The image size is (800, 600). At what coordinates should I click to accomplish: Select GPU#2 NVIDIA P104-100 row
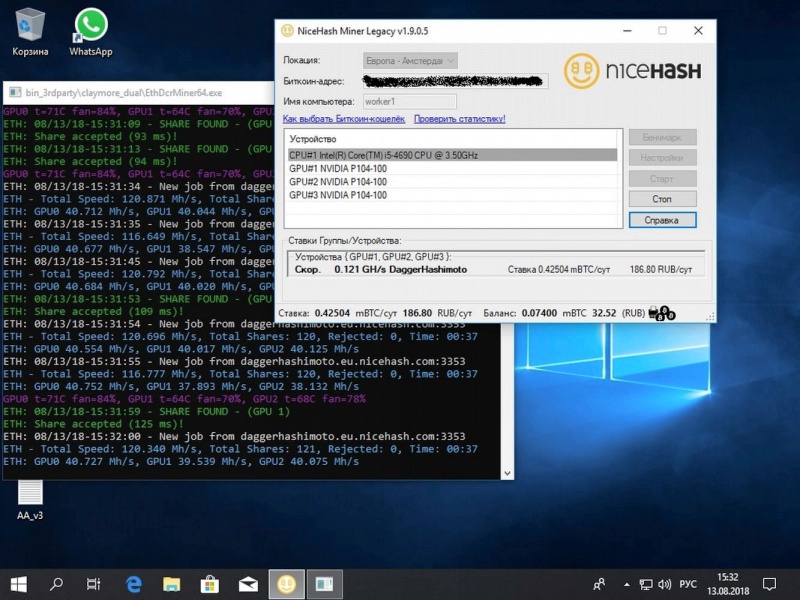452,182
